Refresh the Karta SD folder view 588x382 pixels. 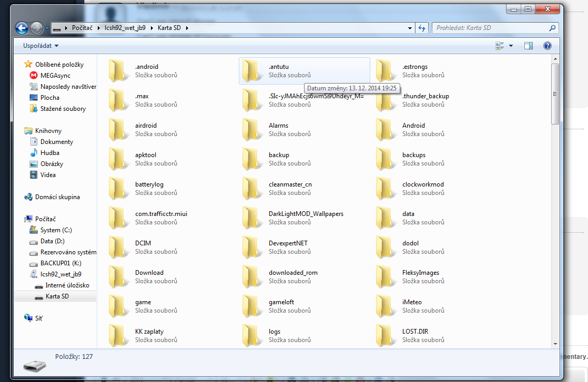pos(422,28)
